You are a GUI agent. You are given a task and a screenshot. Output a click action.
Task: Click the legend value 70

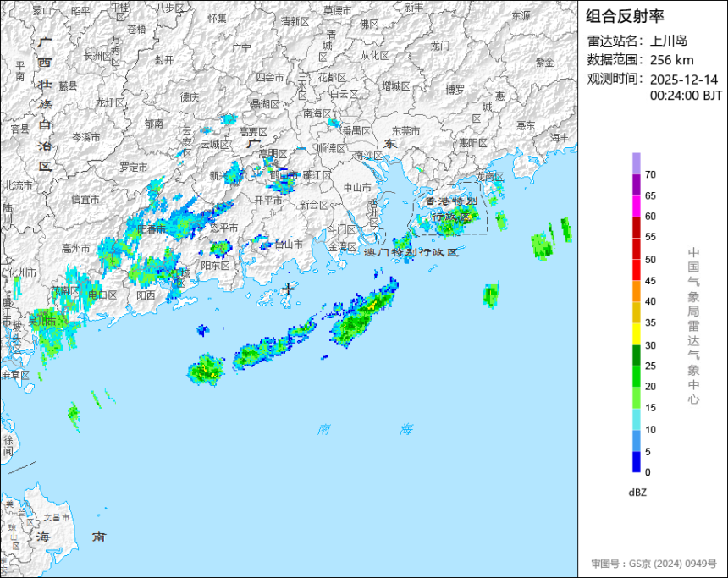click(650, 174)
